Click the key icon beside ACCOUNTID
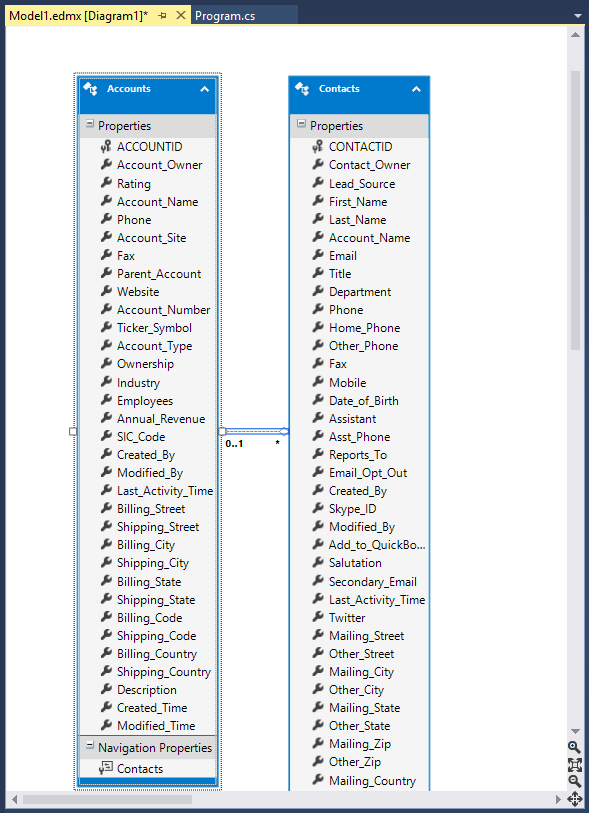This screenshot has width=589, height=813. pyautogui.click(x=106, y=147)
